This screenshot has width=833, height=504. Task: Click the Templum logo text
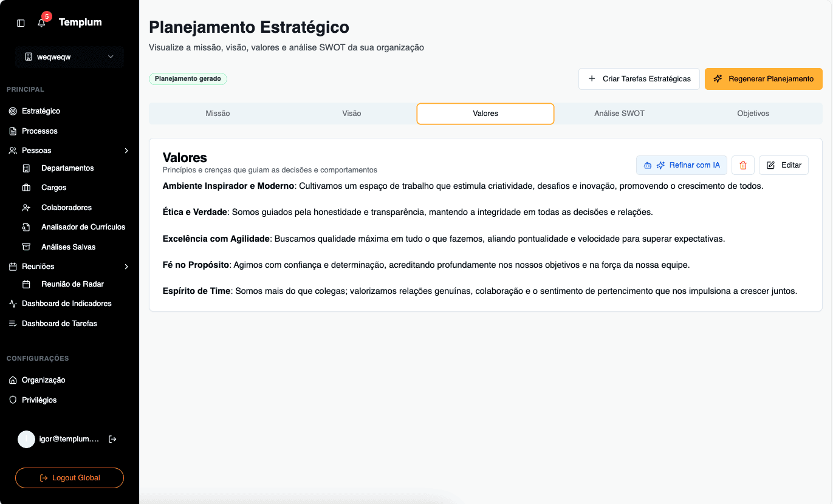tap(80, 22)
